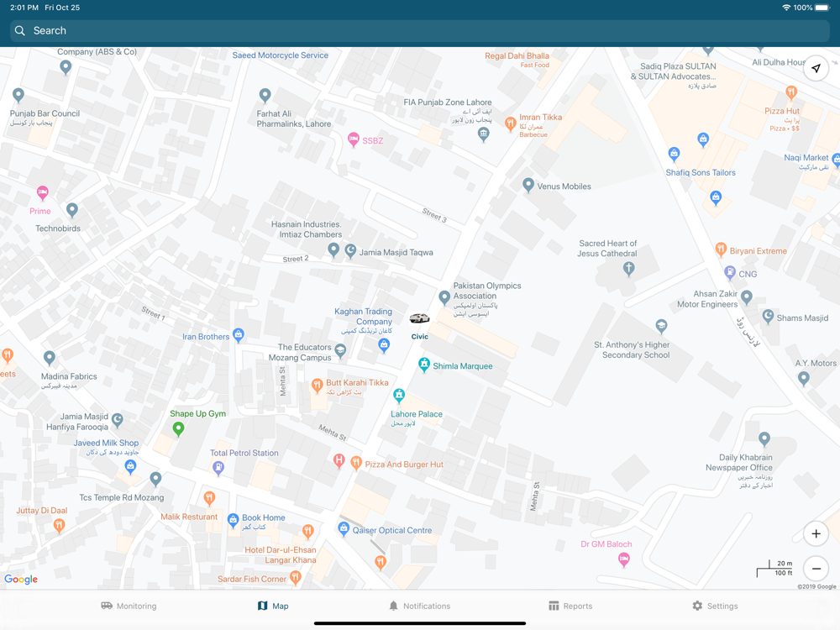Tap the location arrow button
840x630 pixels.
pos(816,68)
